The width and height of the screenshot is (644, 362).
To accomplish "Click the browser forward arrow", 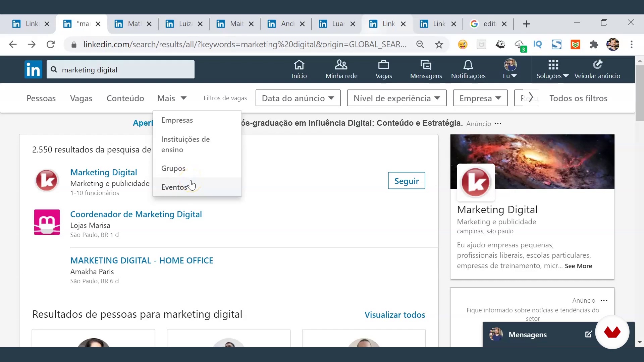I will point(32,44).
